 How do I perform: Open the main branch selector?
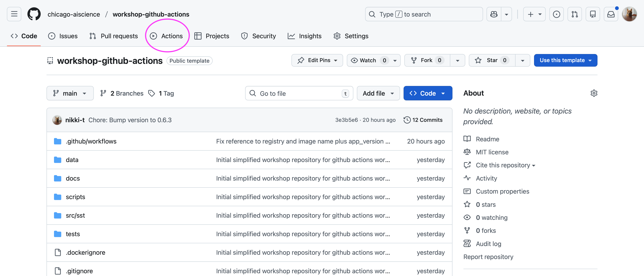(70, 93)
